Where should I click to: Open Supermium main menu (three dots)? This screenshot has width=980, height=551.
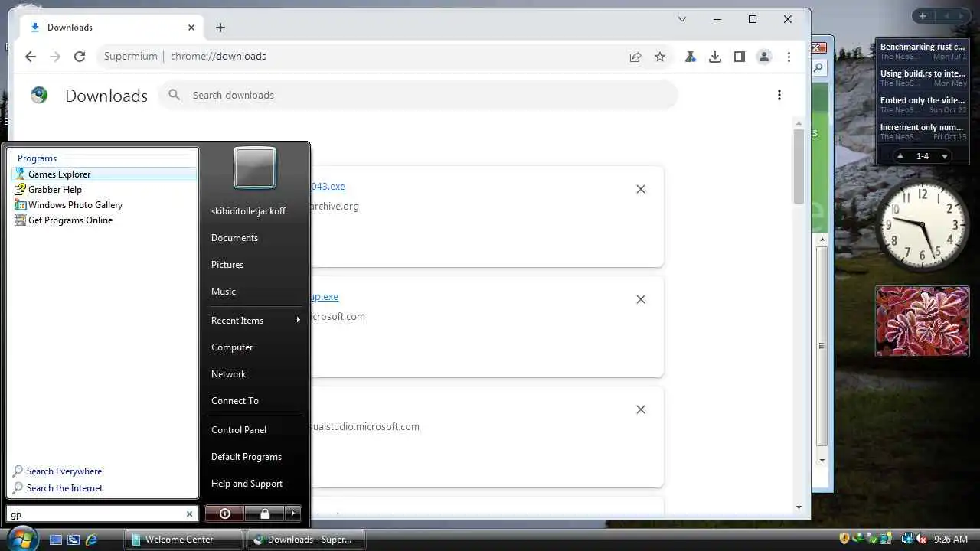pyautogui.click(x=789, y=57)
